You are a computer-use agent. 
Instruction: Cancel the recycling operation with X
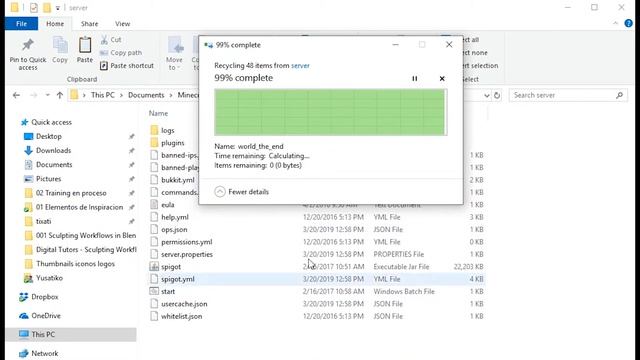click(442, 78)
